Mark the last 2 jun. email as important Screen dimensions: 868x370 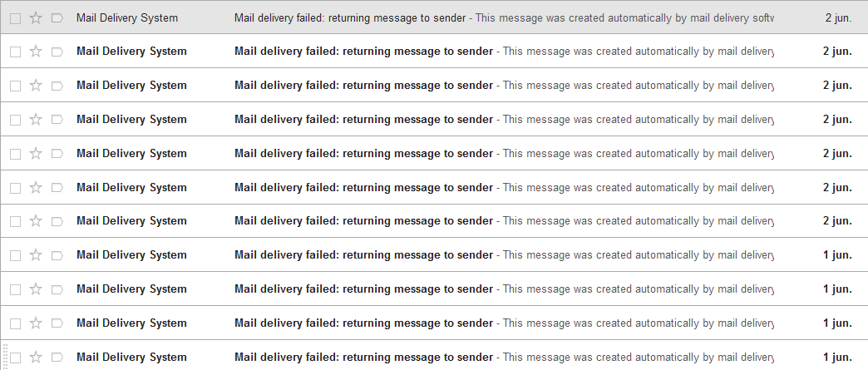(x=57, y=221)
